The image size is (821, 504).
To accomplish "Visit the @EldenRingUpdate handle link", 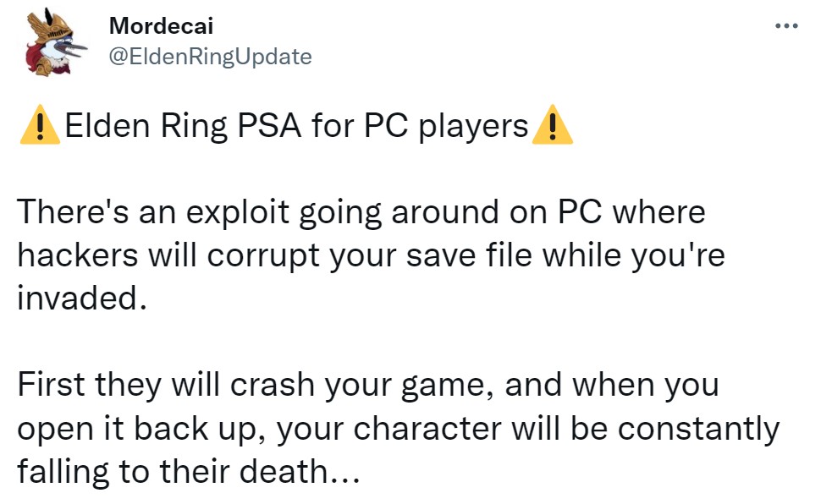I will click(x=210, y=57).
